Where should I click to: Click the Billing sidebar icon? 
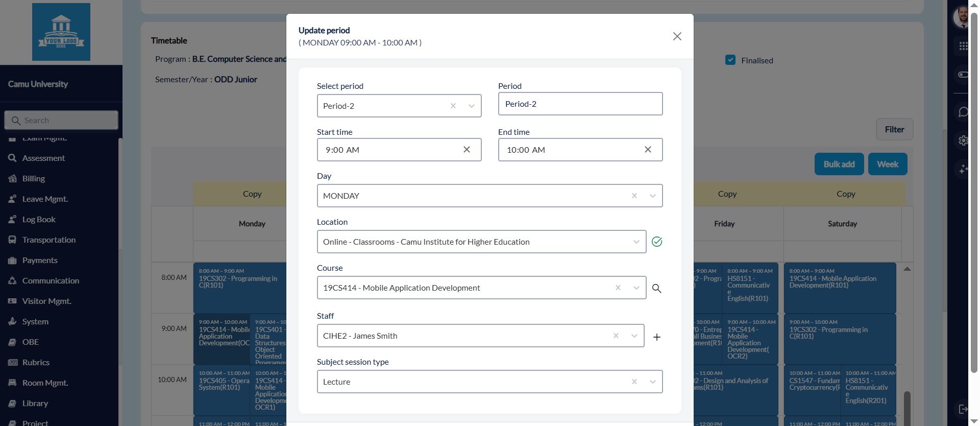(12, 178)
